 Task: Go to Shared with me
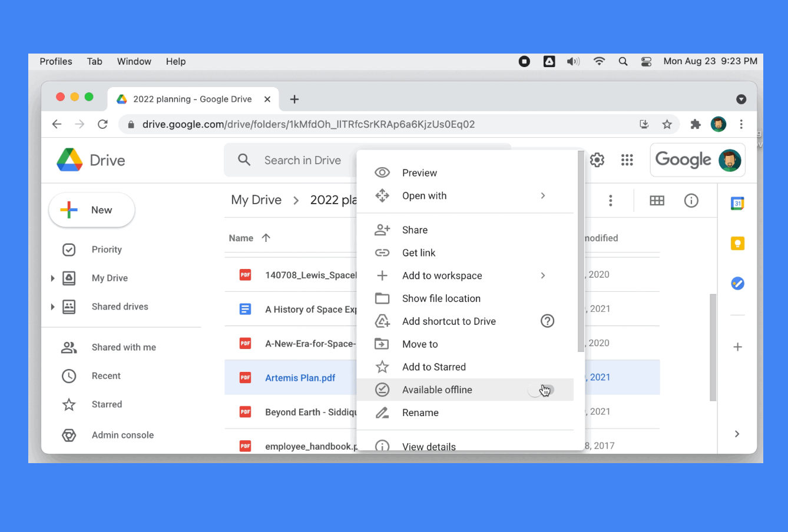pos(124,347)
